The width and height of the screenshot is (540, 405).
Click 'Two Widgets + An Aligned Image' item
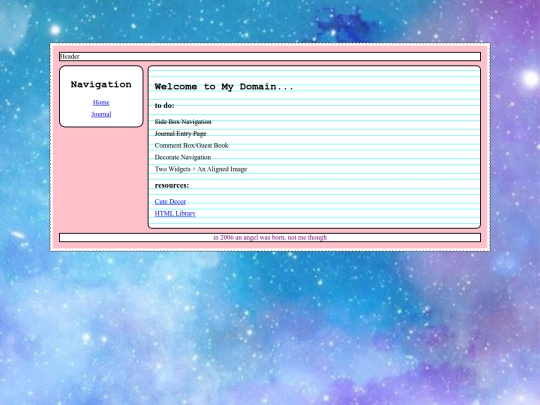point(201,169)
